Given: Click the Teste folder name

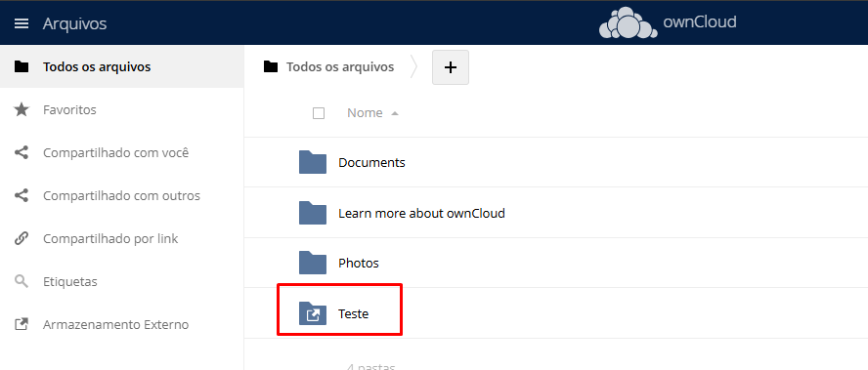Looking at the screenshot, I should 353,313.
